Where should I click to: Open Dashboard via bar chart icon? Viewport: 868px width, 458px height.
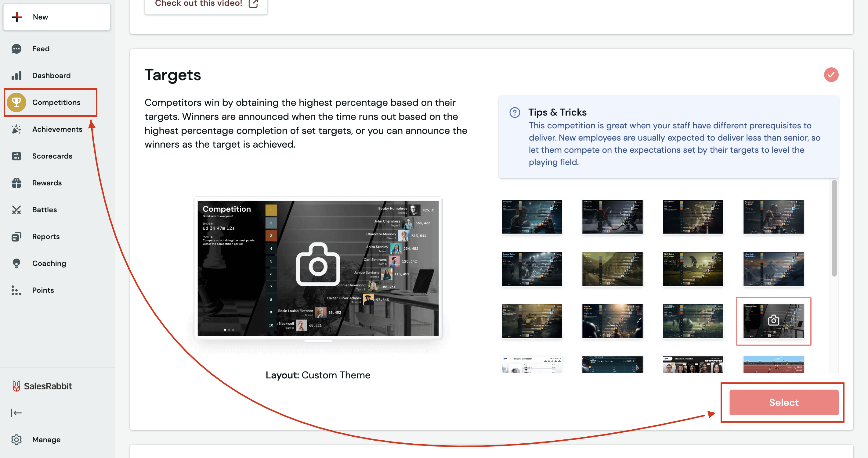click(x=16, y=75)
